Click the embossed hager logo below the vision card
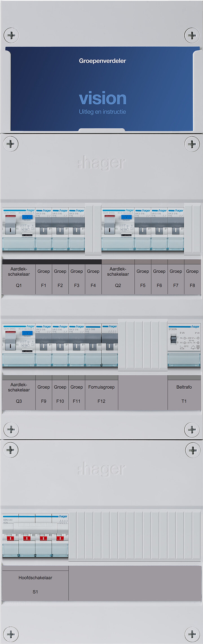 click(101, 163)
